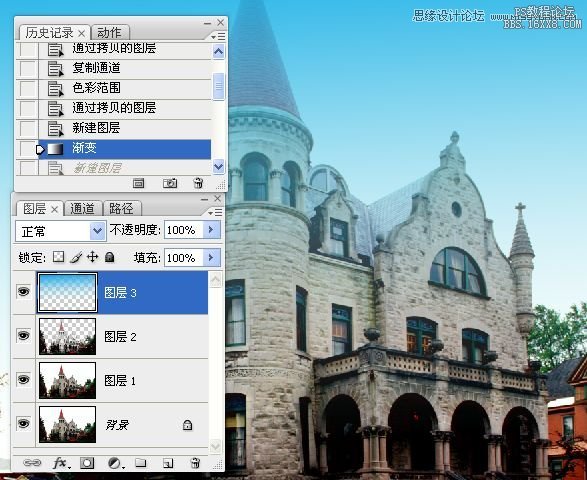
Task: Close 图层 tab with its x
Action: coord(54,209)
